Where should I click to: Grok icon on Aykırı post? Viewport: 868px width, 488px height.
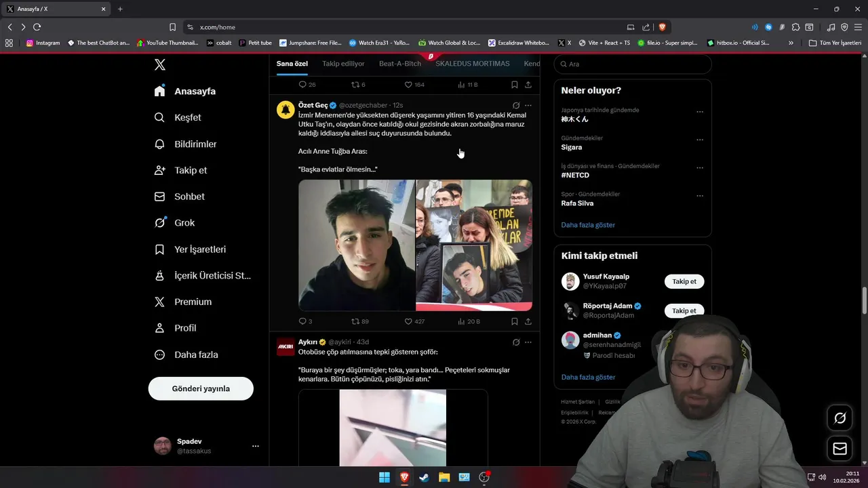516,342
